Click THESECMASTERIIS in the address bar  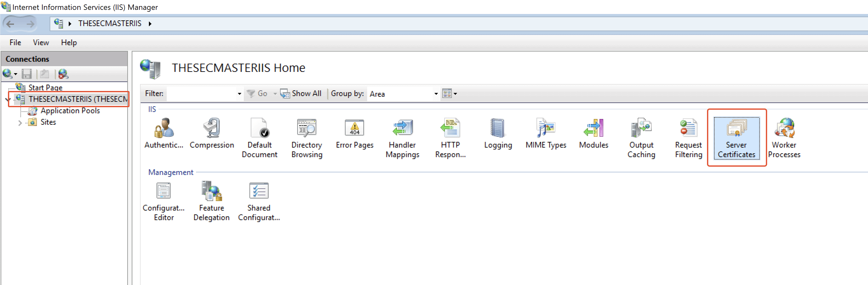tap(110, 23)
